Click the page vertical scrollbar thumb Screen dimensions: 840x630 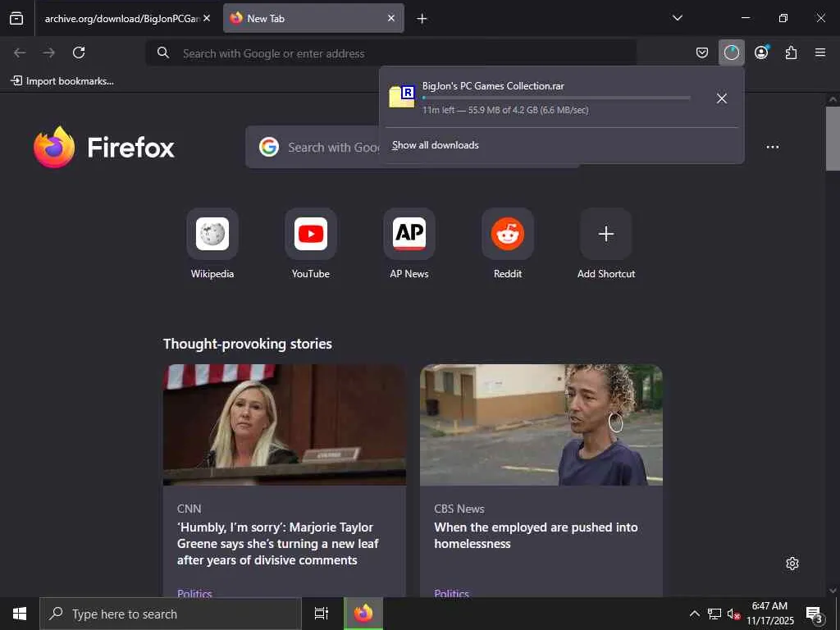tap(833, 138)
